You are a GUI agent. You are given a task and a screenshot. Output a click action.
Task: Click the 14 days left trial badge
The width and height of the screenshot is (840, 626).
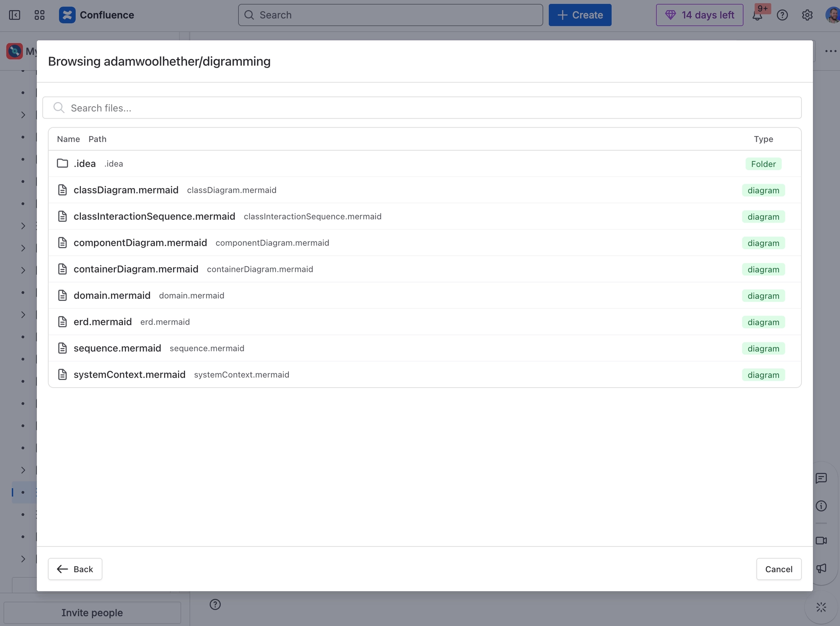(699, 15)
